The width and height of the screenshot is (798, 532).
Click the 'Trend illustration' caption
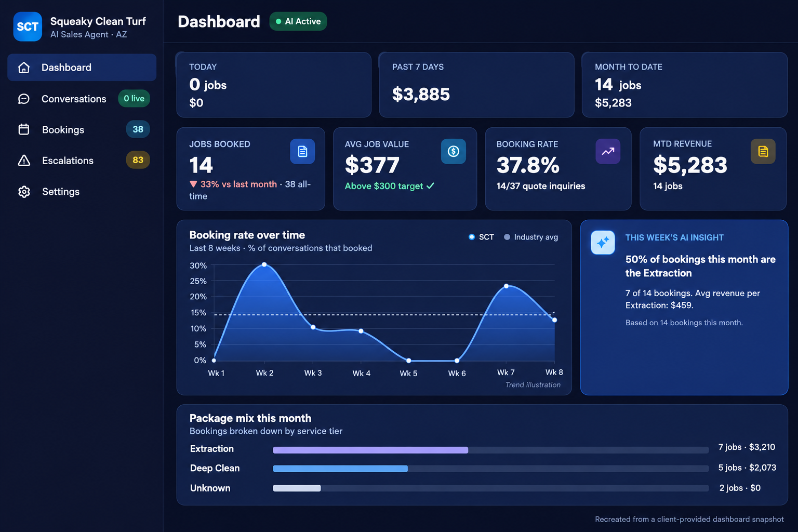pos(533,385)
